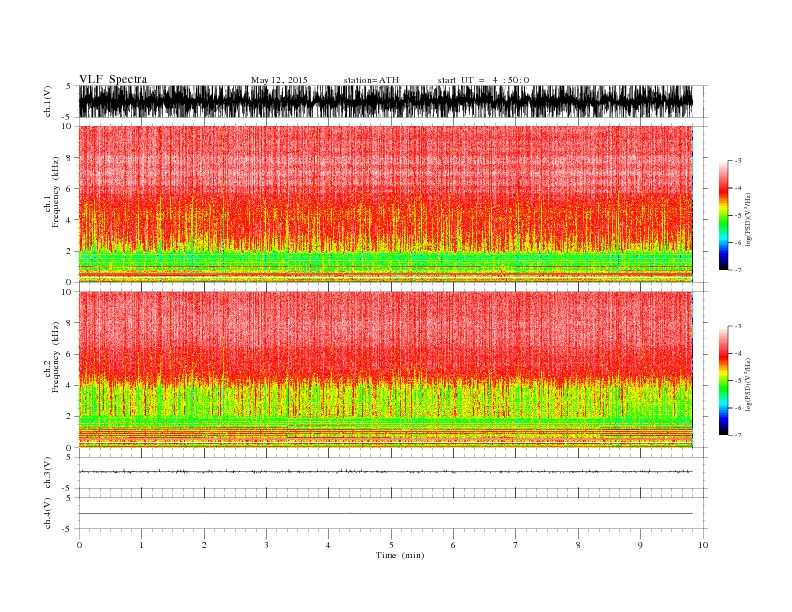Click the "10" minute tick label on time axis
The image size is (792, 612).
tap(703, 545)
